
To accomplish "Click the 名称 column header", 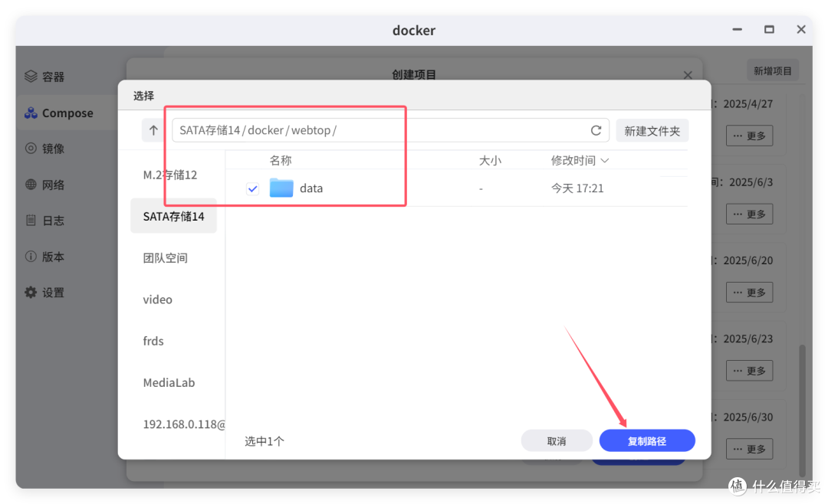I will 281,160.
